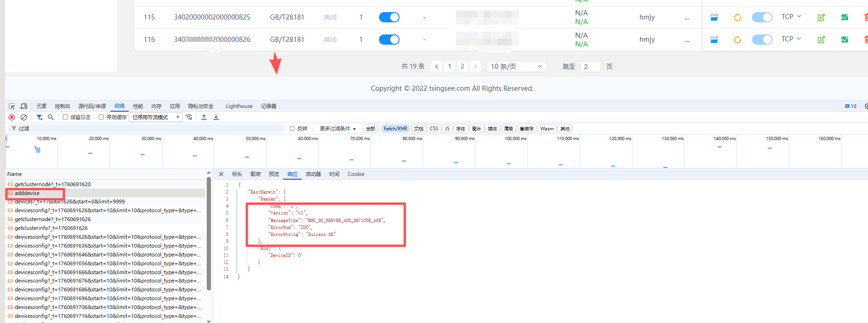The height and width of the screenshot is (323, 868).
Task: Open the 10 条/页 page size dropdown
Action: point(517,67)
